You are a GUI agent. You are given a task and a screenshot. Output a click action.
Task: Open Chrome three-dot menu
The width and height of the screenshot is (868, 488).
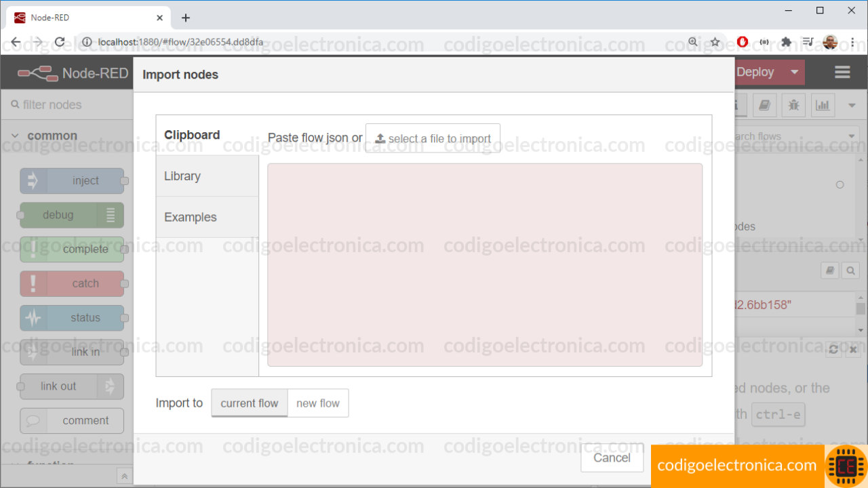coord(852,42)
